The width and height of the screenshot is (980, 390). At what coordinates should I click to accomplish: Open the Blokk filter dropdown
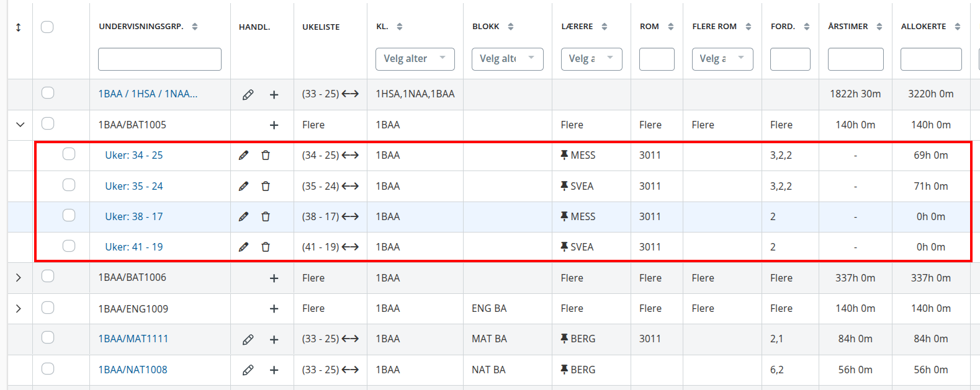pos(507,59)
